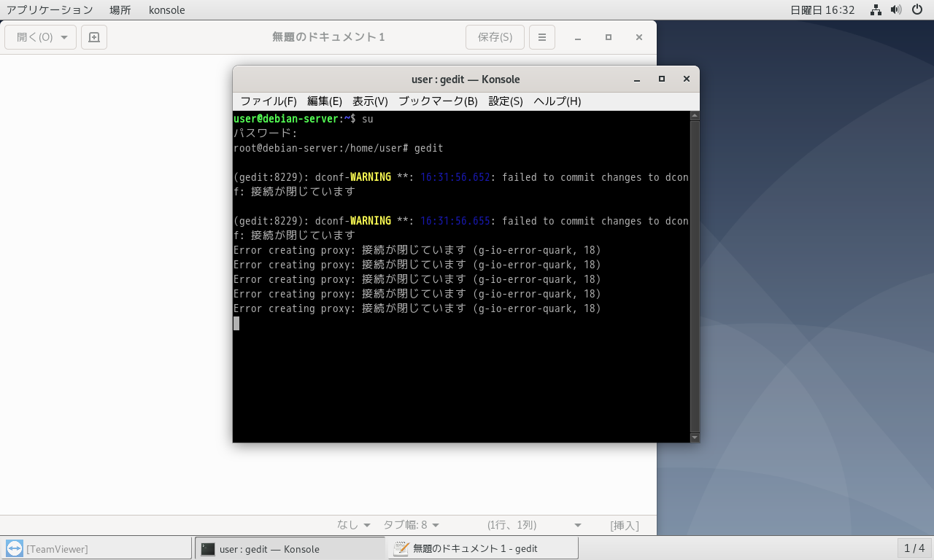Open the 設定(S) menu in Konsole
The width and height of the screenshot is (934, 560).
(x=505, y=101)
